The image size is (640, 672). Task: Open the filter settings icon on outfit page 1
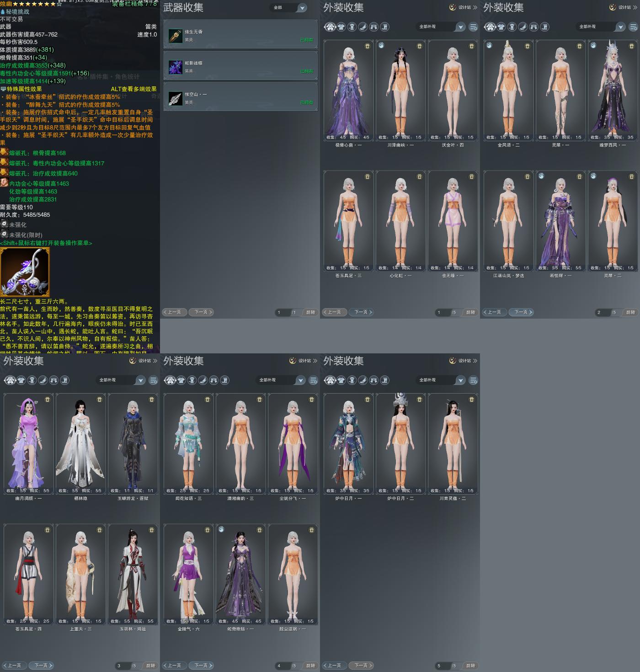tap(473, 27)
